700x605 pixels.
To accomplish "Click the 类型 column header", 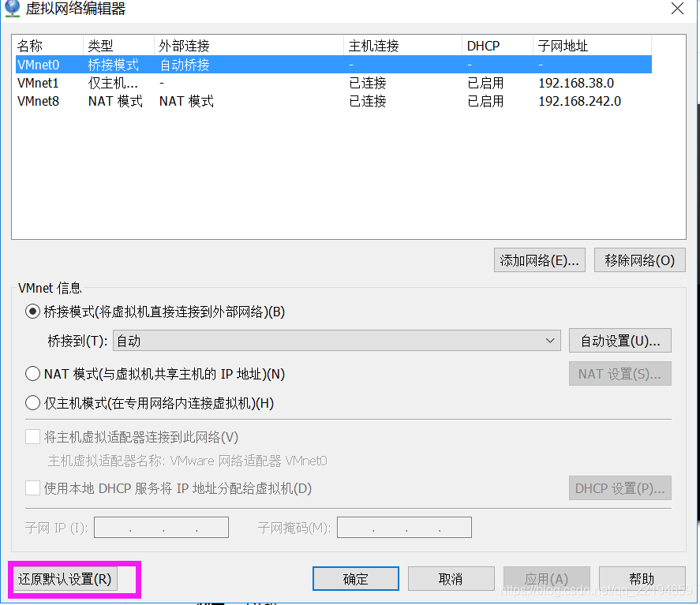I will pos(118,46).
